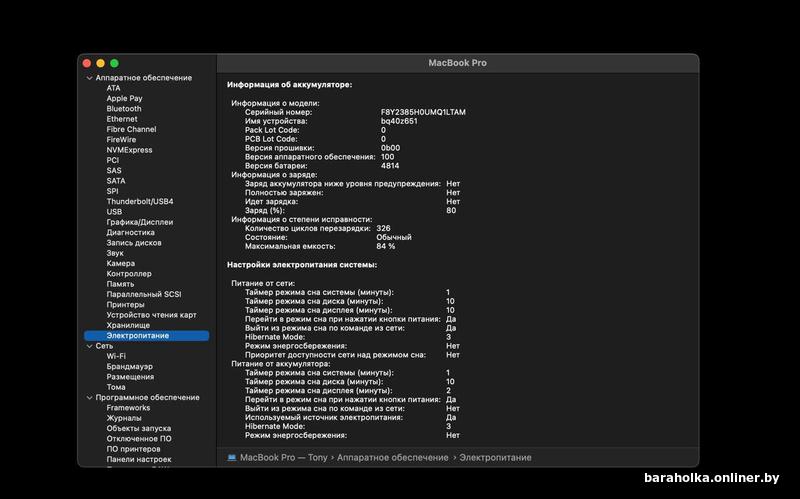This screenshot has width=800, height=499.
Task: Open Размещения network entry
Action: 130,377
